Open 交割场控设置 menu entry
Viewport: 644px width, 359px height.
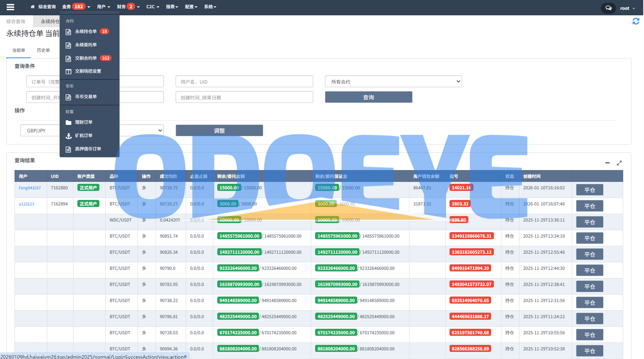(88, 71)
